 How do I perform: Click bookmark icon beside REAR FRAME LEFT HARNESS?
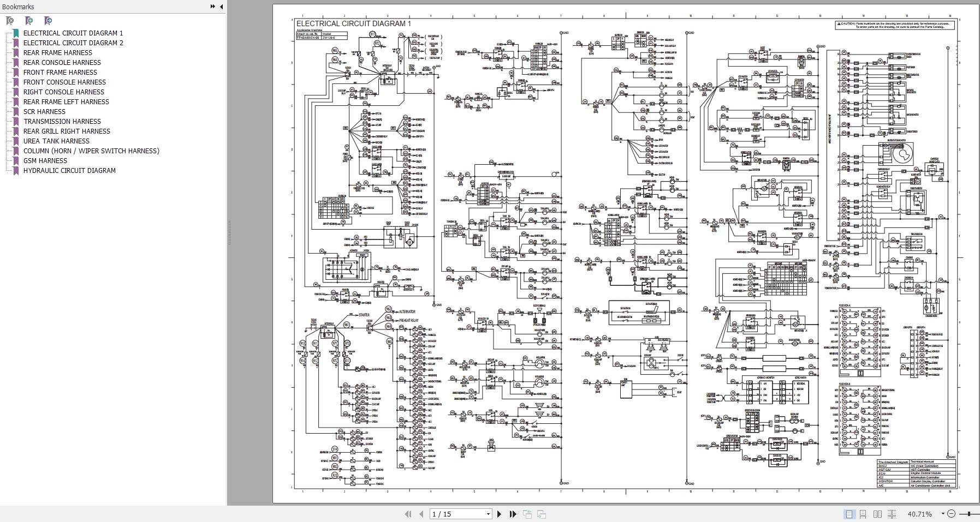[16, 102]
